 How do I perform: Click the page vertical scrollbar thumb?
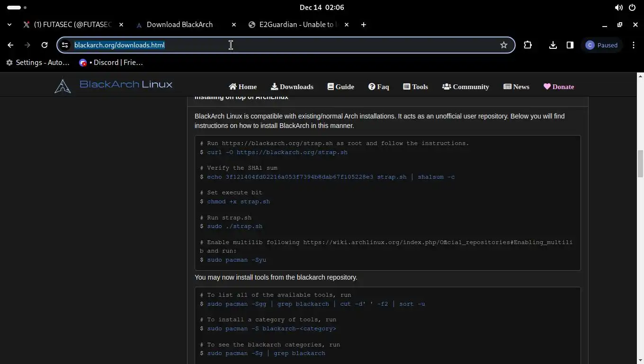click(640, 164)
